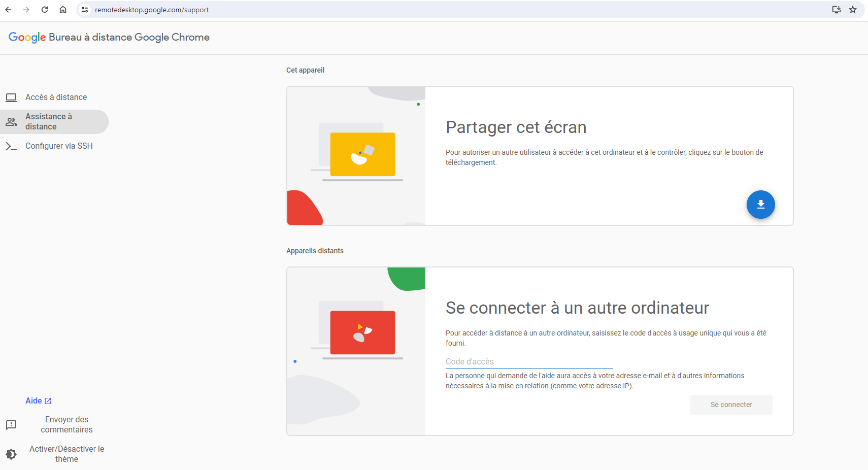Viewport: 868px width, 470px height.
Task: Click the Se connecter button
Action: pyautogui.click(x=731, y=405)
